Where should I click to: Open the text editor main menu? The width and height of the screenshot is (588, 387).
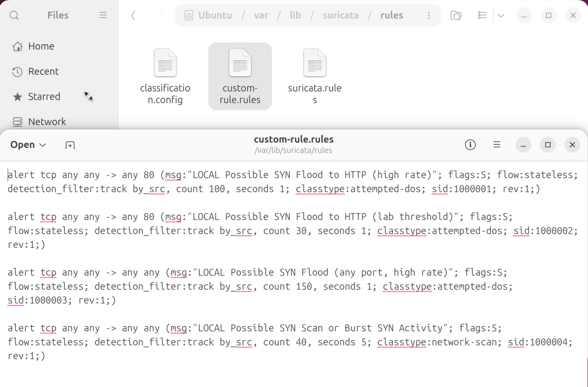coord(497,145)
